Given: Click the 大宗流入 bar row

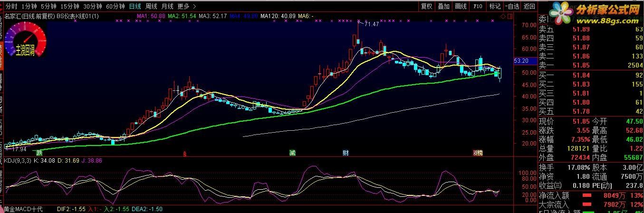Looking at the screenshot, I should (x=591, y=204).
